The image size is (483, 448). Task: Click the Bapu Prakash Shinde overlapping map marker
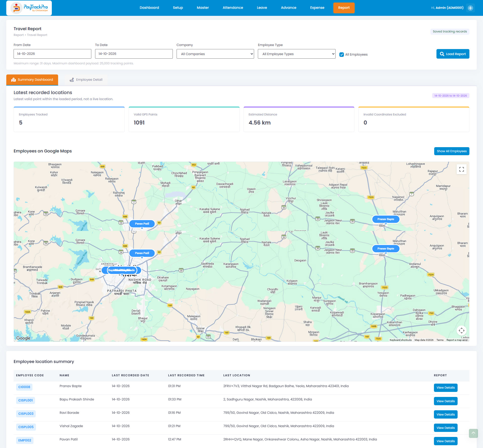pyautogui.click(x=122, y=270)
